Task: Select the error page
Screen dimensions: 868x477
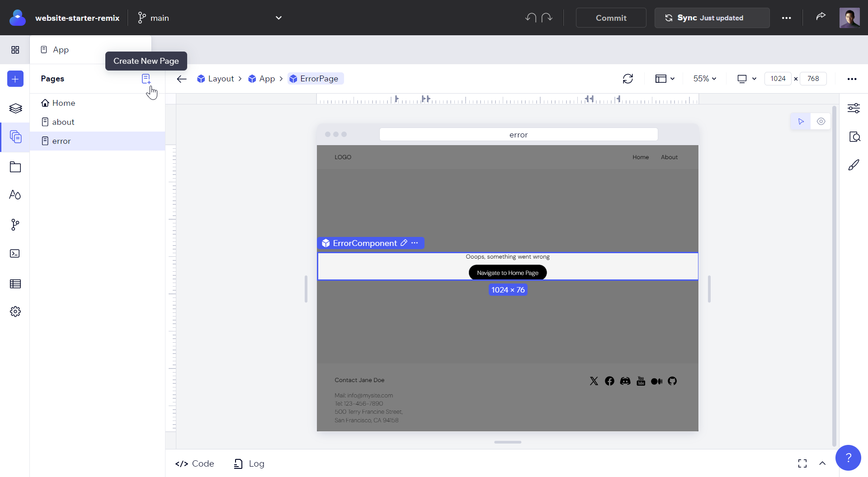Action: click(x=98, y=141)
